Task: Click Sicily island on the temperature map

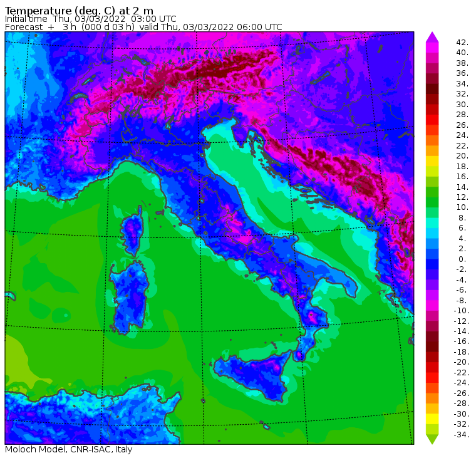Action: tap(254, 375)
